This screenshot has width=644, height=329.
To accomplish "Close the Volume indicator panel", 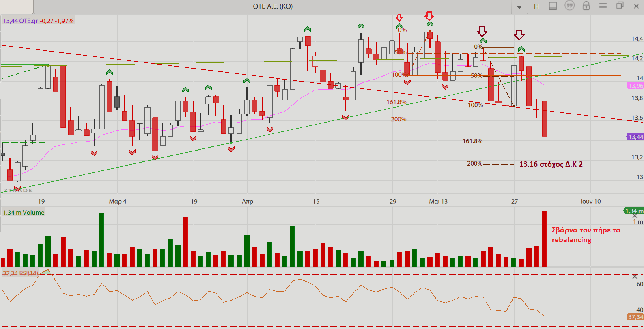I will [635, 215].
